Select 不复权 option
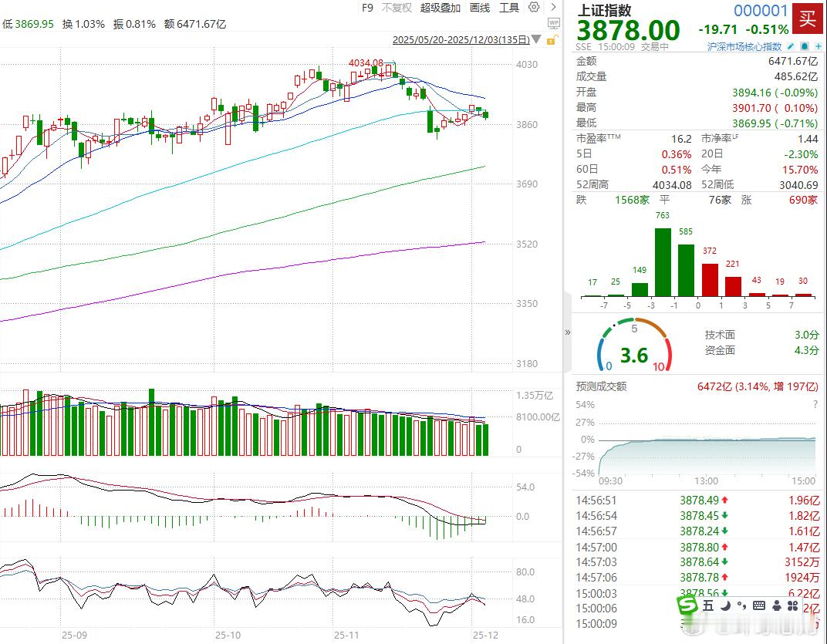The height and width of the screenshot is (644, 827). [x=396, y=8]
